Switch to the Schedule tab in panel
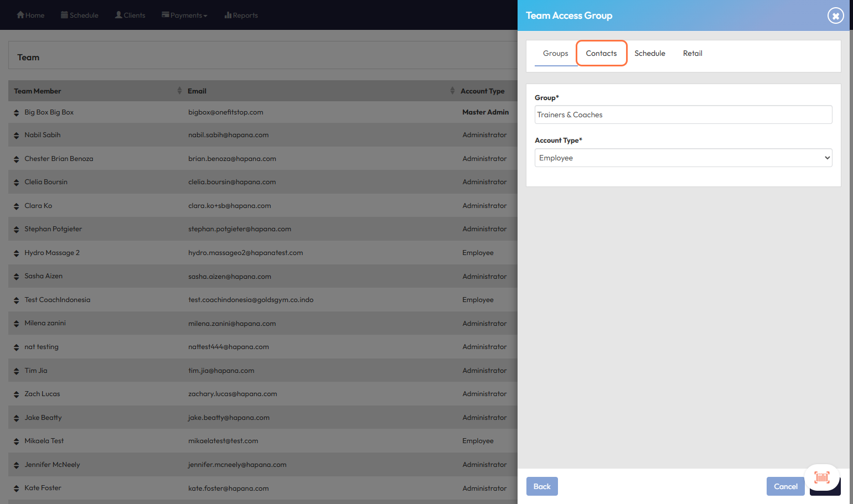853x504 pixels. click(649, 53)
